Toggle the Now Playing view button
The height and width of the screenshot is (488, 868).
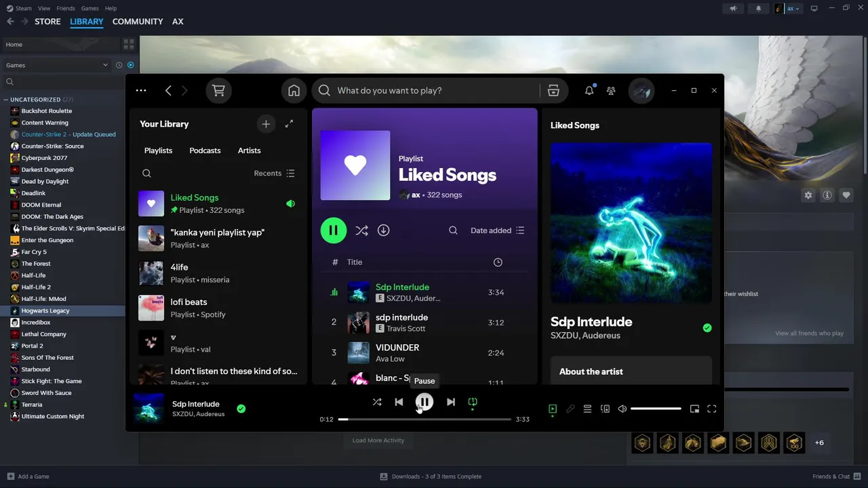553,409
